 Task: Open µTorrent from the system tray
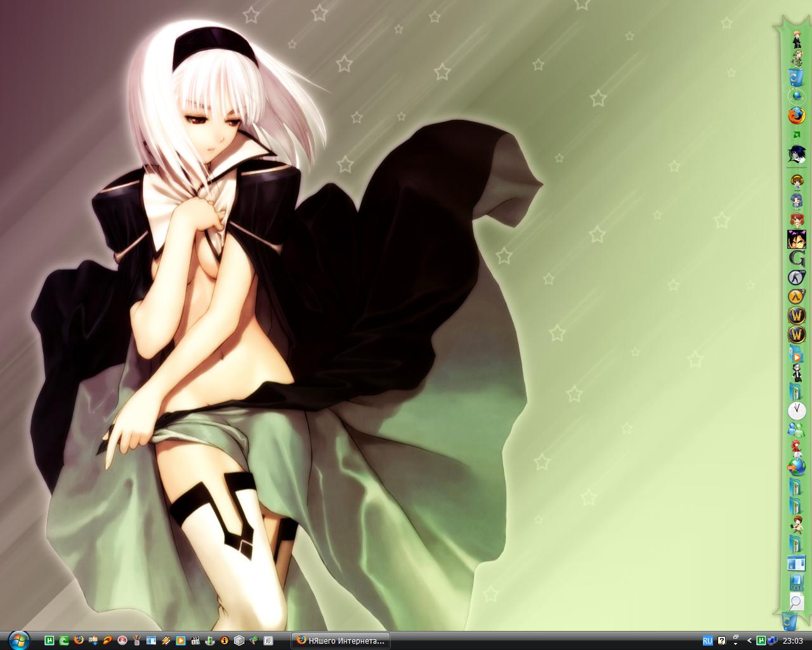[761, 640]
